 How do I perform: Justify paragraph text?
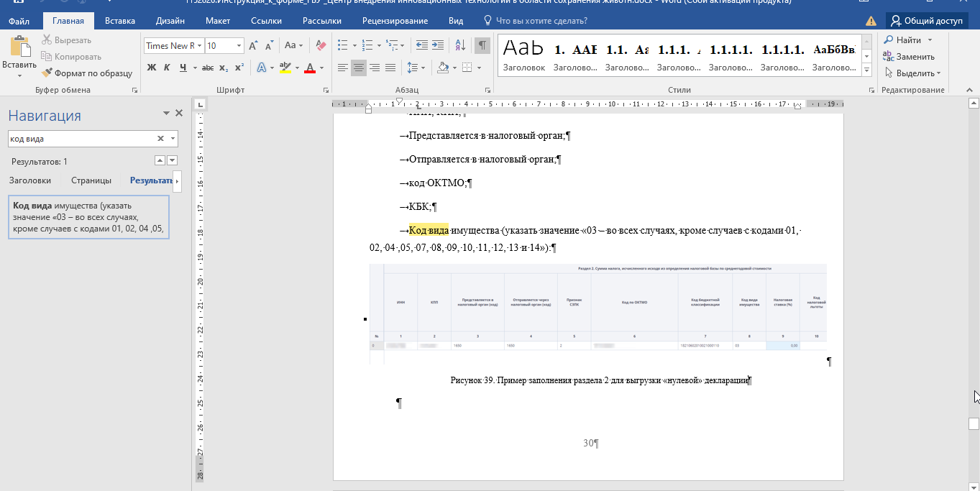point(390,68)
